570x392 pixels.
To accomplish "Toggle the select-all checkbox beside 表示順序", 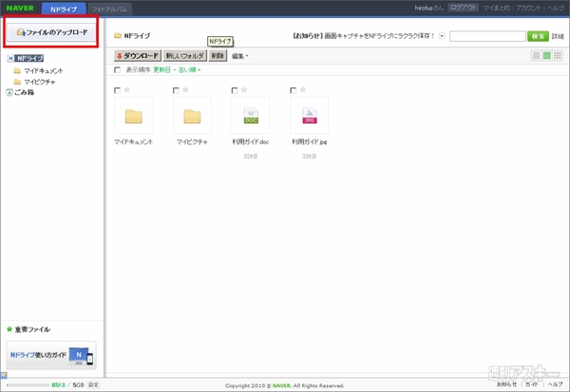I will click(x=117, y=69).
